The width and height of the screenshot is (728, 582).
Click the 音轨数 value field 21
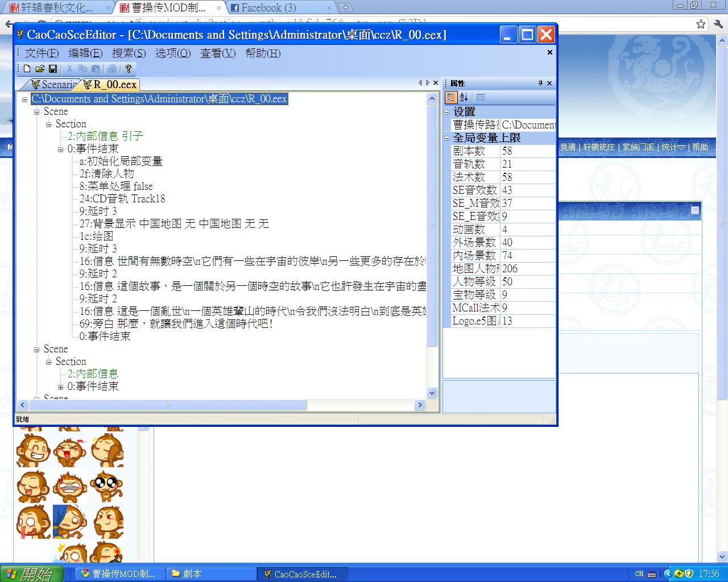pyautogui.click(x=528, y=164)
